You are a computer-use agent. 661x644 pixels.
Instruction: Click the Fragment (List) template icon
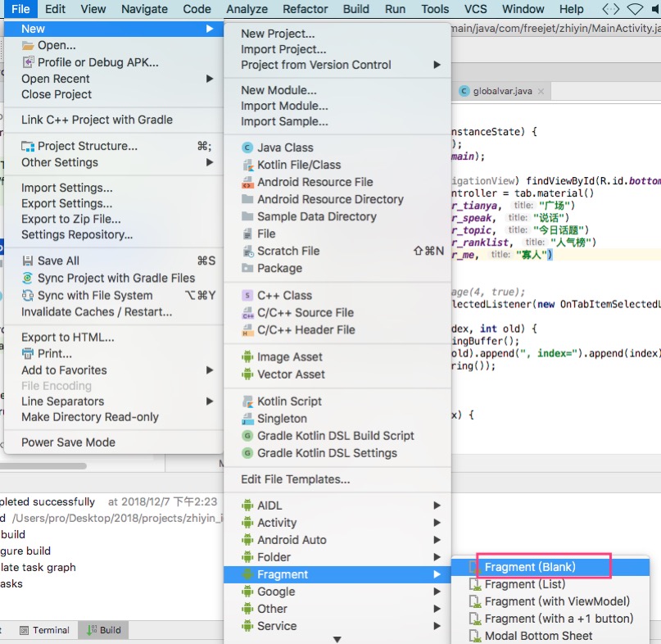tap(475, 584)
